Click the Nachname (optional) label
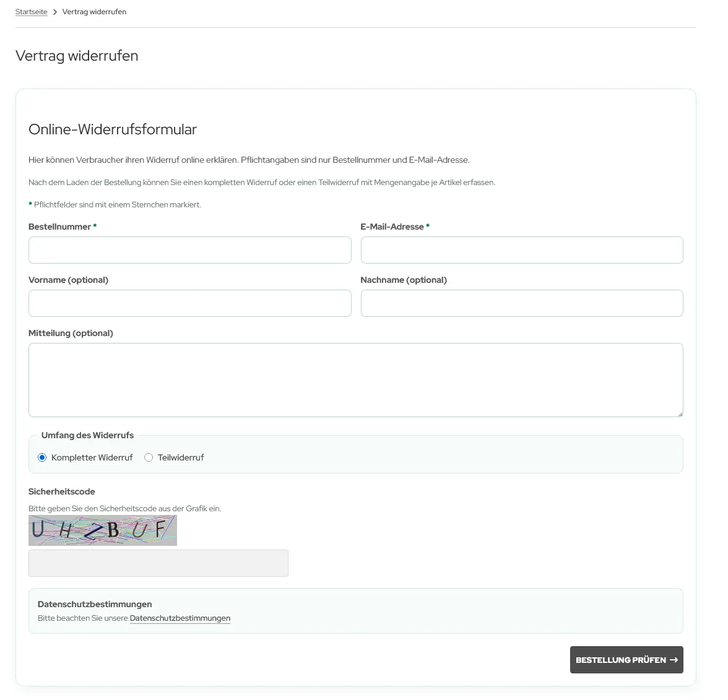Viewport: 728px width, 700px height. point(404,280)
